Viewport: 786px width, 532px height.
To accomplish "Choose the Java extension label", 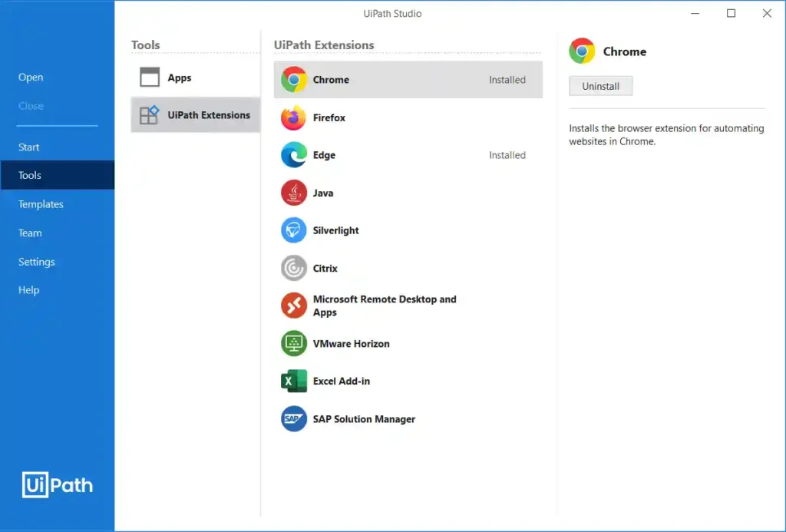I will (323, 193).
